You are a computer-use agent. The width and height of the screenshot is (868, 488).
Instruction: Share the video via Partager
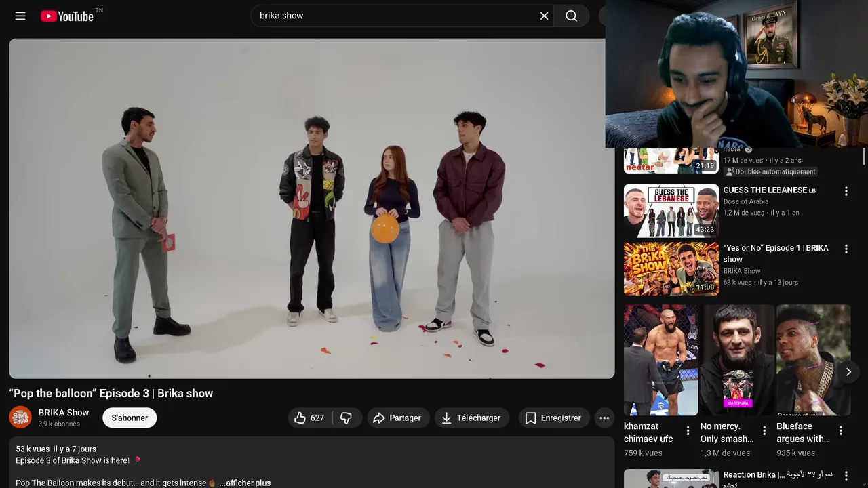[x=397, y=418]
